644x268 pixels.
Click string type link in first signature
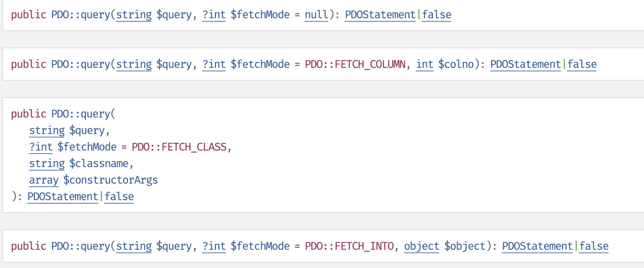tap(134, 15)
